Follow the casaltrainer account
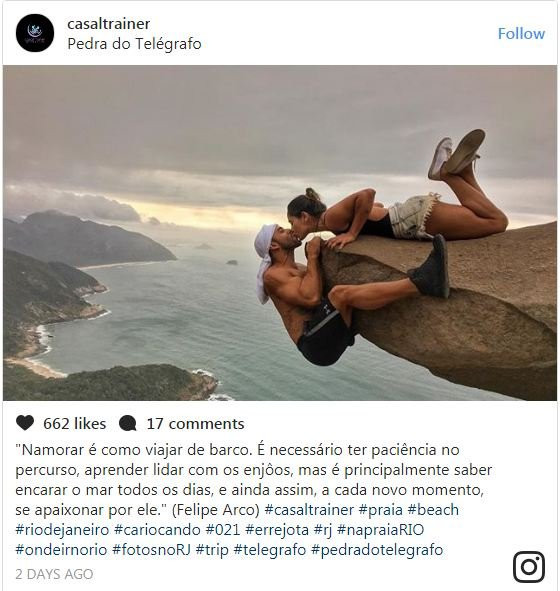The image size is (560, 591). pos(521,34)
